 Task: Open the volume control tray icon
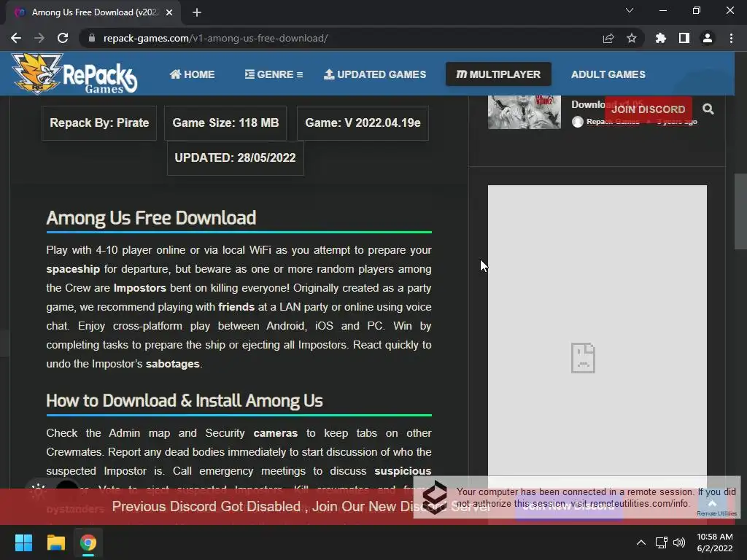679,542
